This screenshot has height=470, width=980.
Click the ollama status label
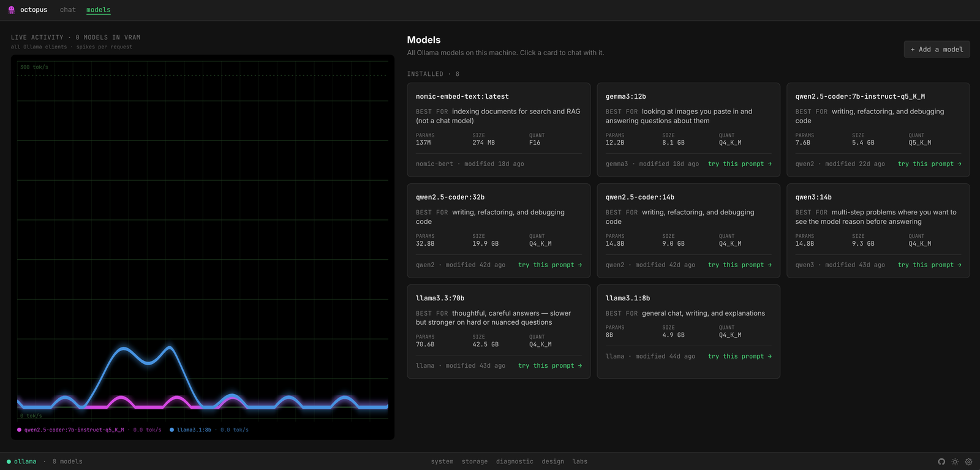pyautogui.click(x=25, y=461)
